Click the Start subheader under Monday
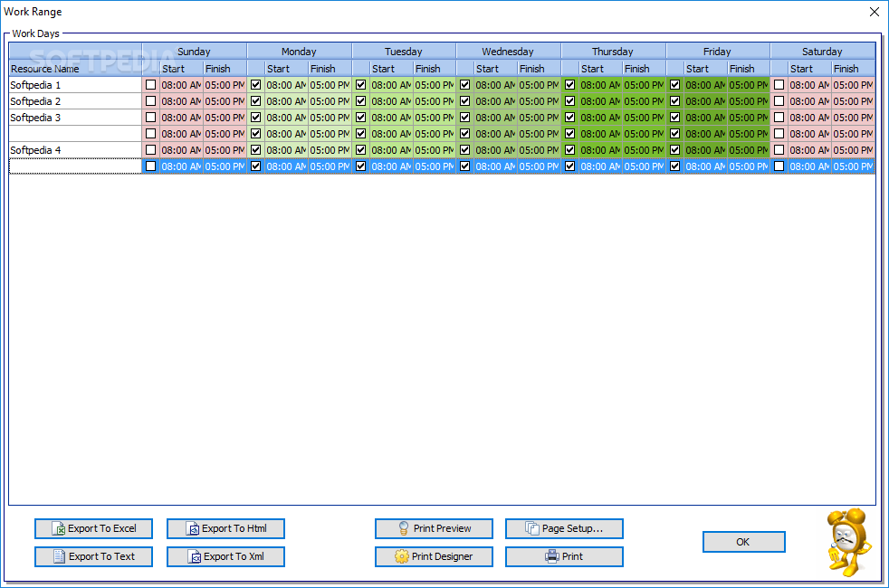The image size is (889, 588). tap(286, 68)
